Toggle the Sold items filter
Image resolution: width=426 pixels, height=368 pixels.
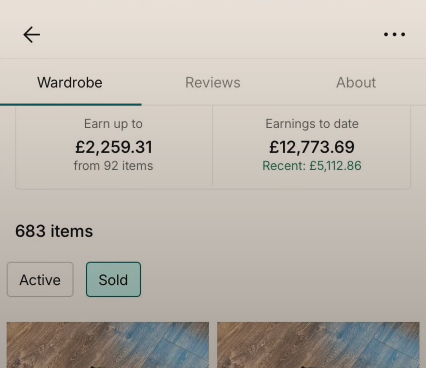(113, 279)
